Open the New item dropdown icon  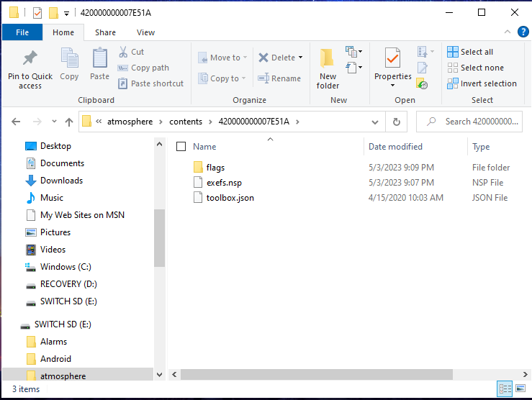coord(353,52)
